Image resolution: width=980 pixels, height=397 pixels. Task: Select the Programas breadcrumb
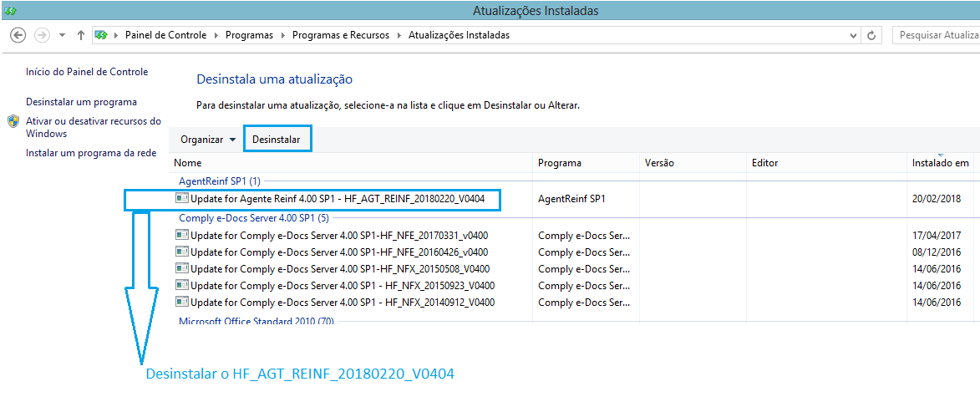tap(250, 36)
